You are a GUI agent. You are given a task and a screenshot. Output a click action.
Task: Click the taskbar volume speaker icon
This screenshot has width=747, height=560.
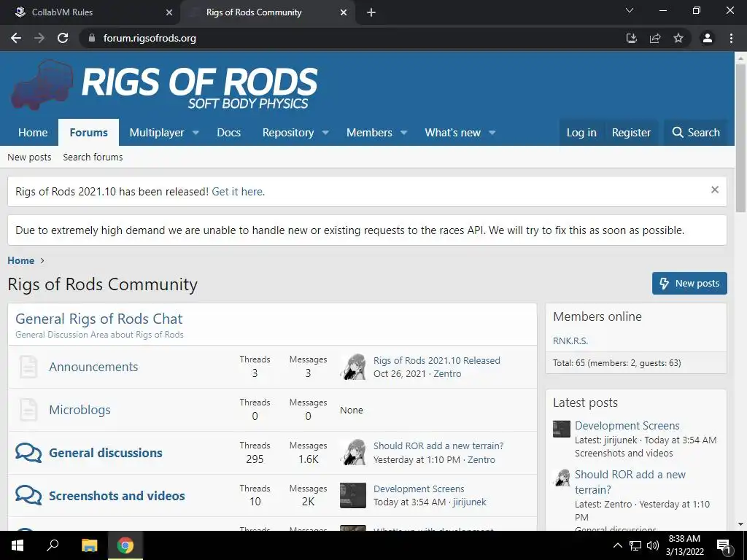(653, 545)
